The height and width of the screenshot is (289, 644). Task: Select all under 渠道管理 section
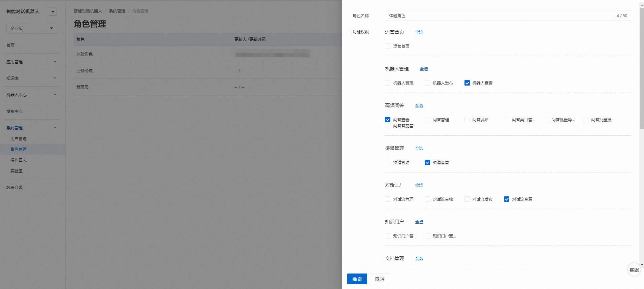(419, 148)
